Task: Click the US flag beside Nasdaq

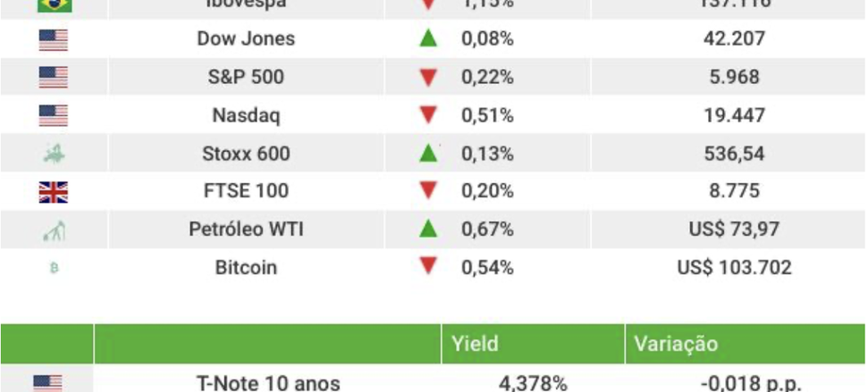Action: click(x=53, y=115)
